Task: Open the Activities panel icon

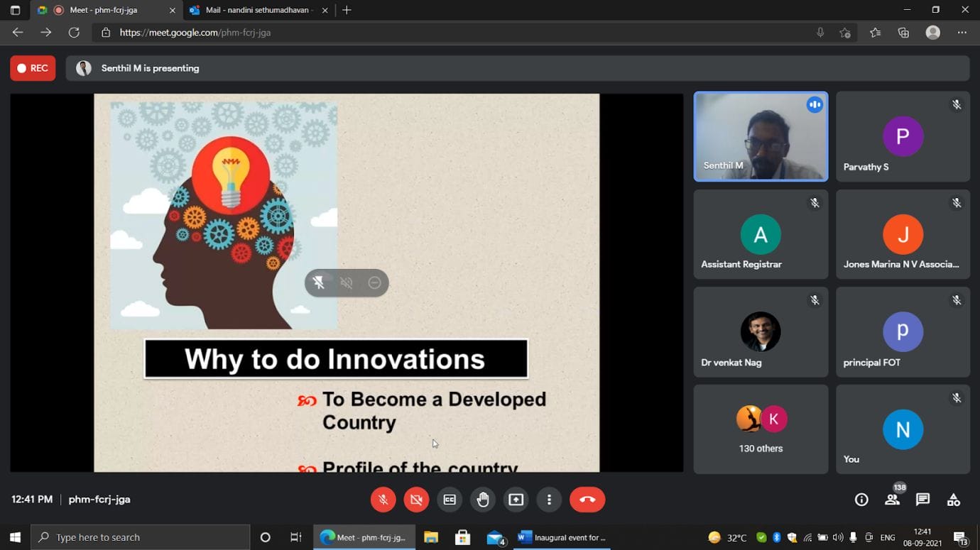Action: 954,500
